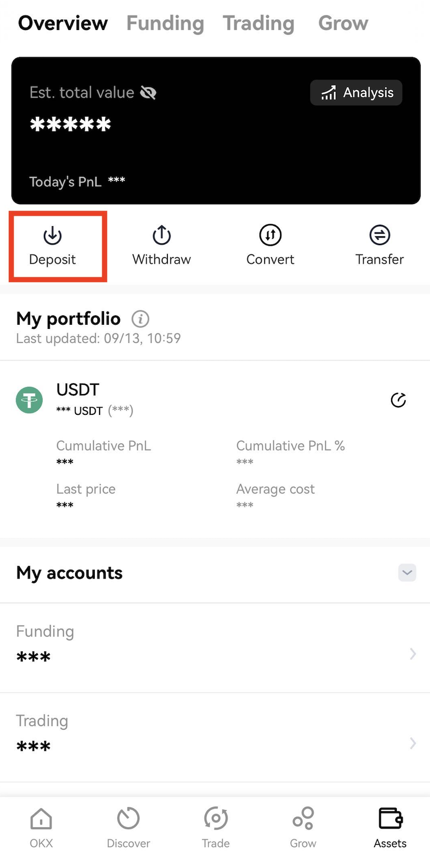Screen dimensions: 430x868
Task: Open the My portfolio info icon
Action: point(140,319)
